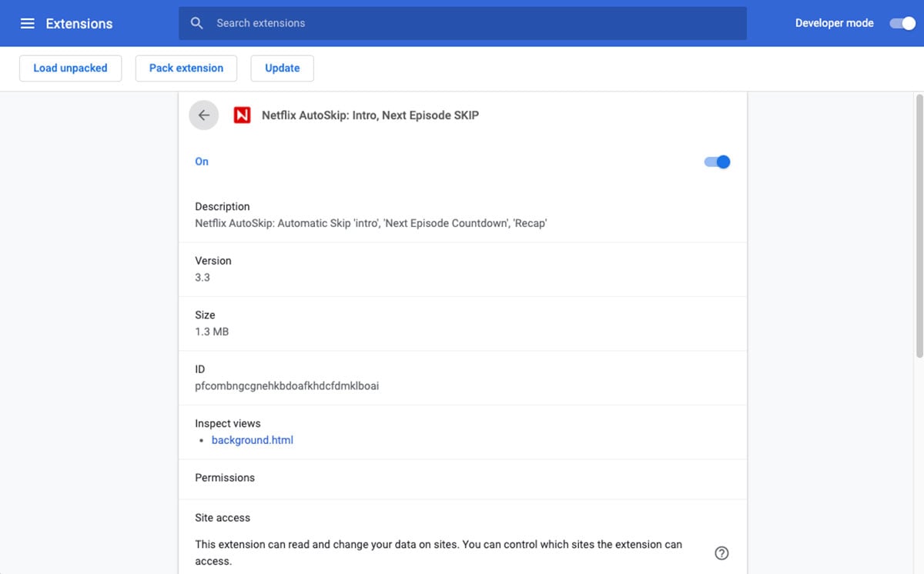Click the ID section heading
The width and height of the screenshot is (924, 574).
pos(200,369)
